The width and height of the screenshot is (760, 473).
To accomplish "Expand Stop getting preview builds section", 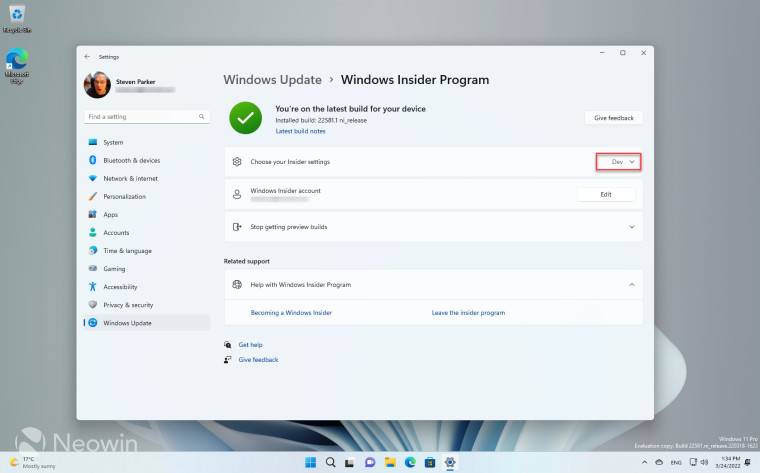I will [631, 227].
